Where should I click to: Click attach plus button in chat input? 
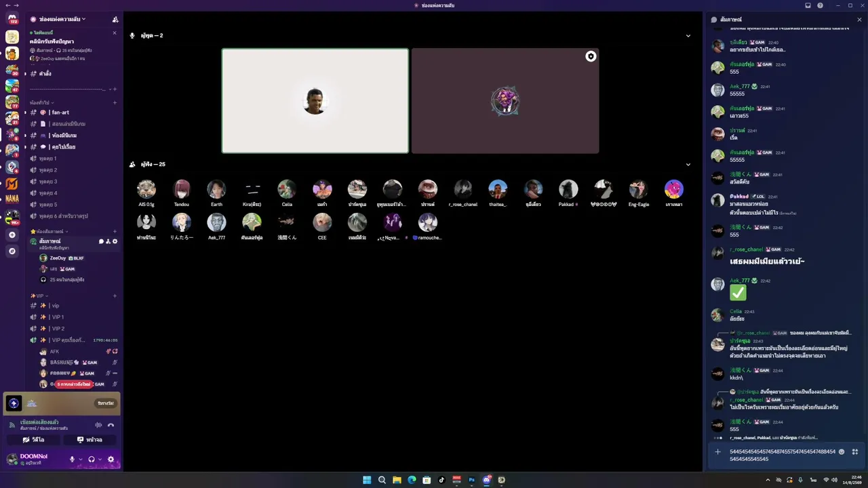pyautogui.click(x=717, y=452)
